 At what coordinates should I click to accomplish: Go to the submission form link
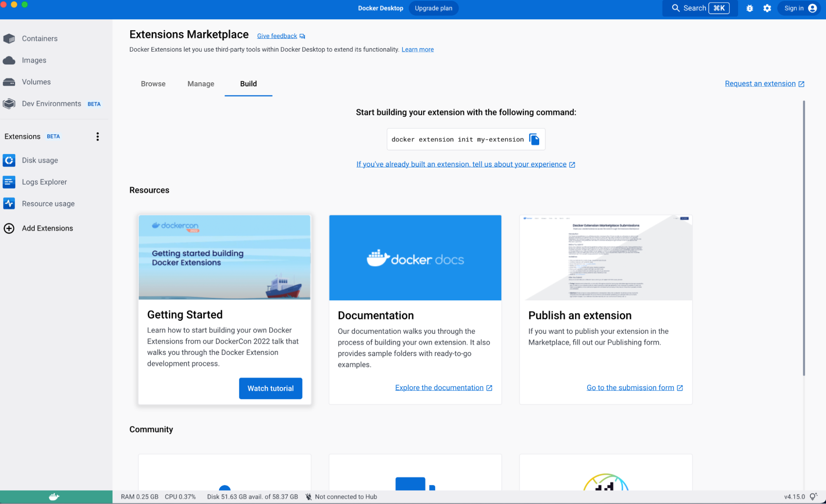pos(635,387)
